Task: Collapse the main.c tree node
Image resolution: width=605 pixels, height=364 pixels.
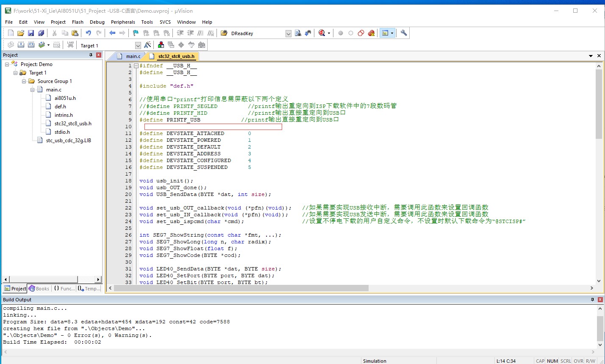Action: [x=33, y=90]
